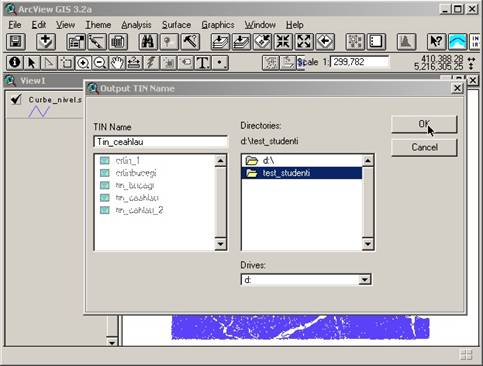Click the cyan 3D surface icon

(457, 42)
